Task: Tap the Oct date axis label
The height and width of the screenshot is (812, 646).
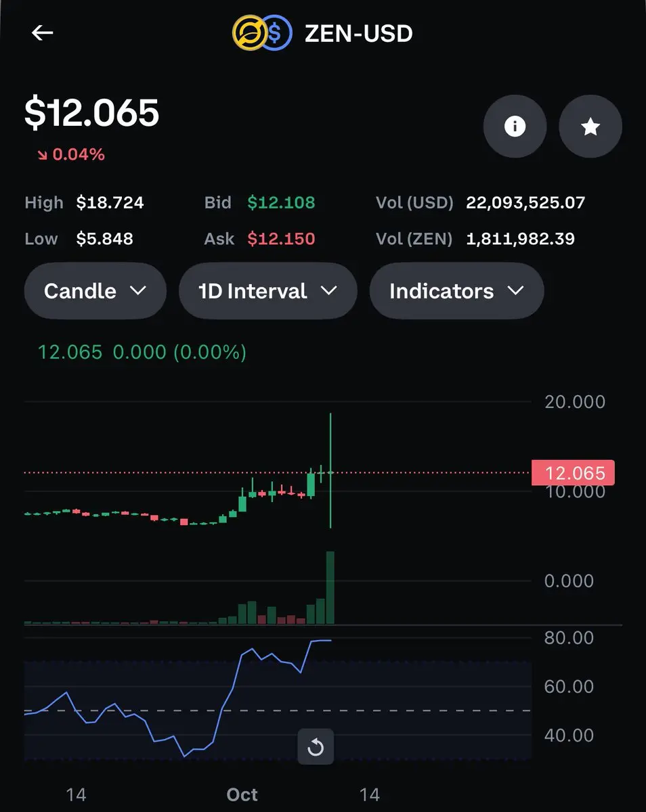Action: click(242, 794)
